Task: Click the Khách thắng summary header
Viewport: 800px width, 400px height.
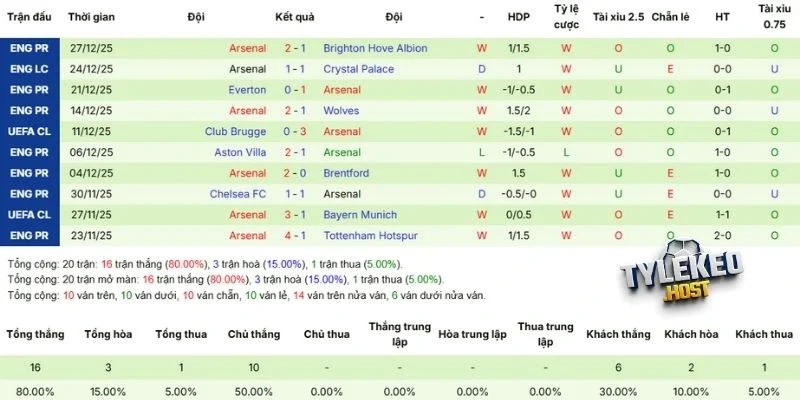Action: click(x=618, y=333)
